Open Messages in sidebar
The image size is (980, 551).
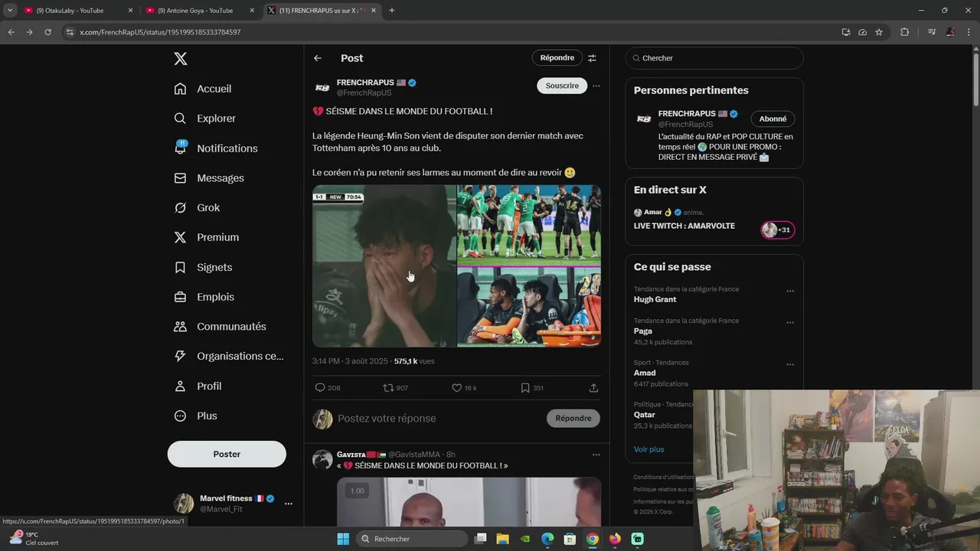pyautogui.click(x=209, y=178)
